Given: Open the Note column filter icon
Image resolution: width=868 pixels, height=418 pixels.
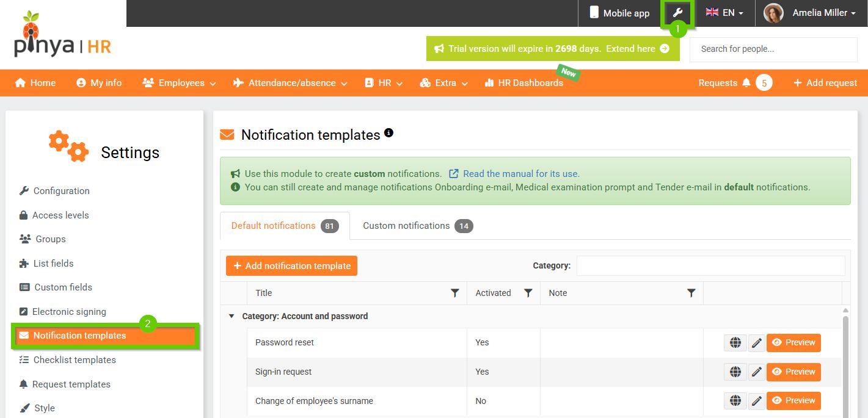Looking at the screenshot, I should coord(691,294).
